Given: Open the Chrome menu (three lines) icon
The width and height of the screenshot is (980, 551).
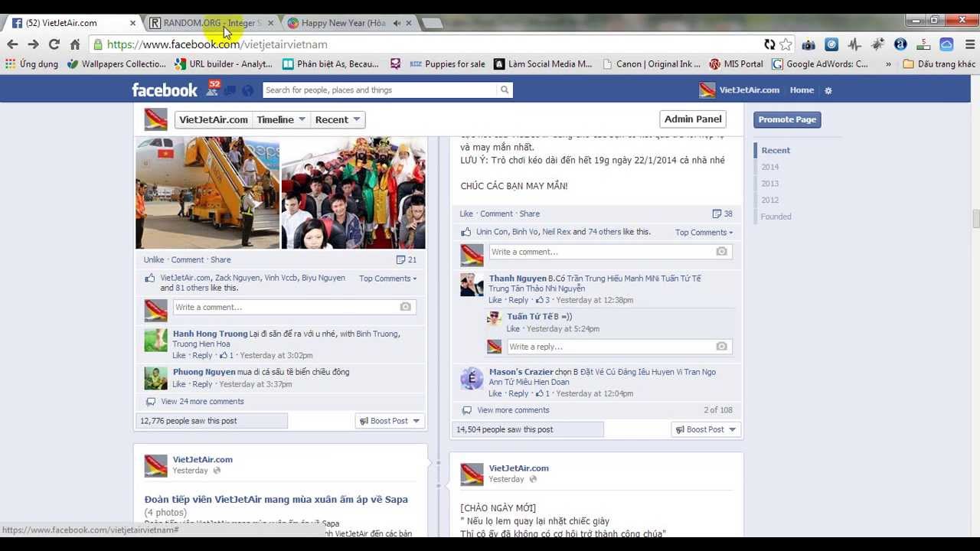Looking at the screenshot, I should pyautogui.click(x=970, y=44).
